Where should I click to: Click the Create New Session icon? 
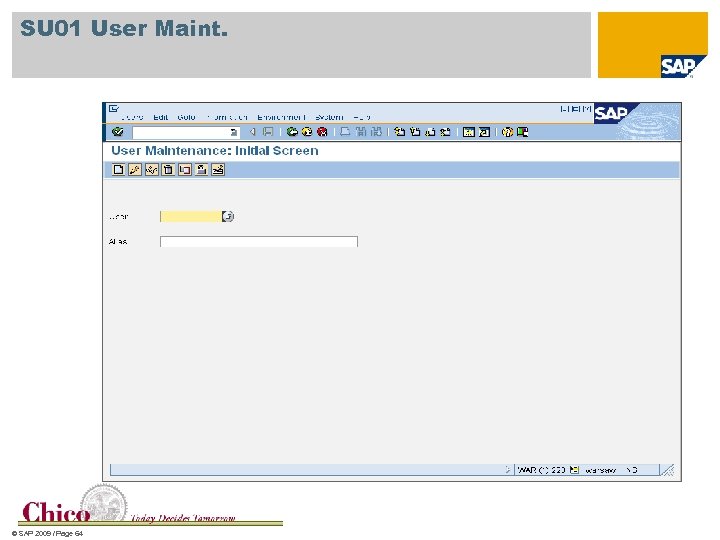(468, 132)
